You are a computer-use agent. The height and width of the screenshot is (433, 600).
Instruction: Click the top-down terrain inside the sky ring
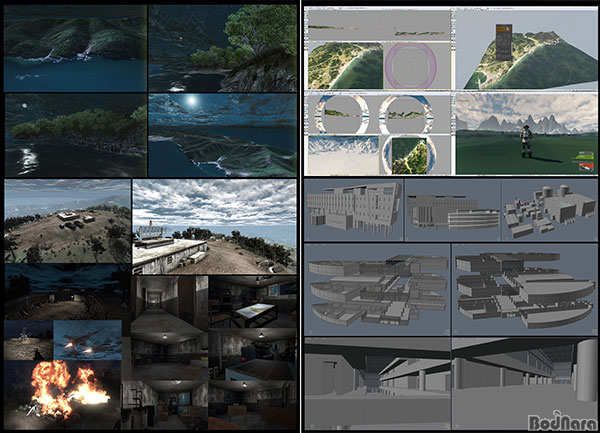click(x=409, y=155)
